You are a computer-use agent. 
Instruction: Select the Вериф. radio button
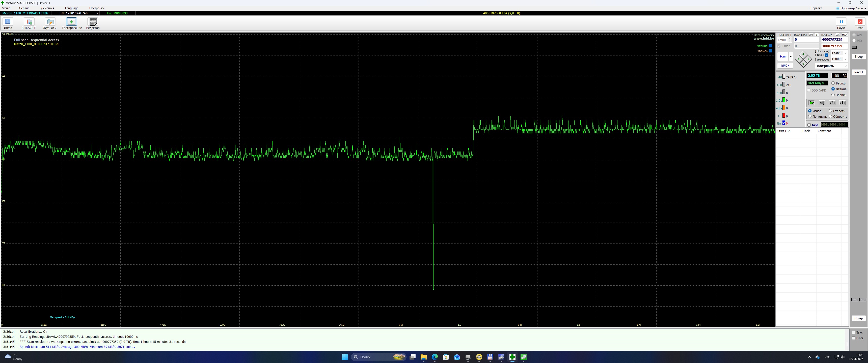pos(833,83)
